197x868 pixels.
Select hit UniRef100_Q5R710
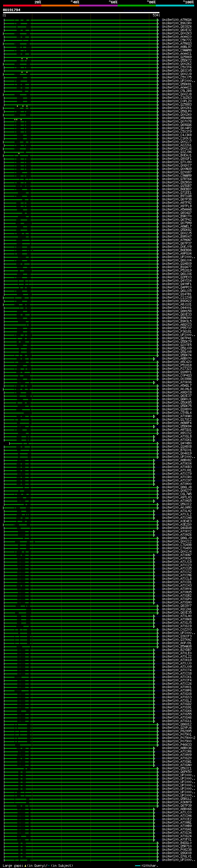point(176,846)
